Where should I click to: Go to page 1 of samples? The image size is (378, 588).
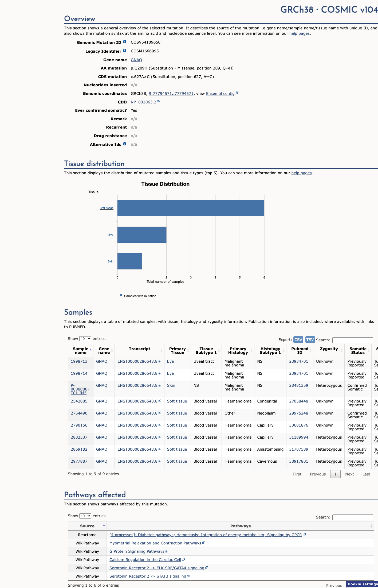point(335,474)
